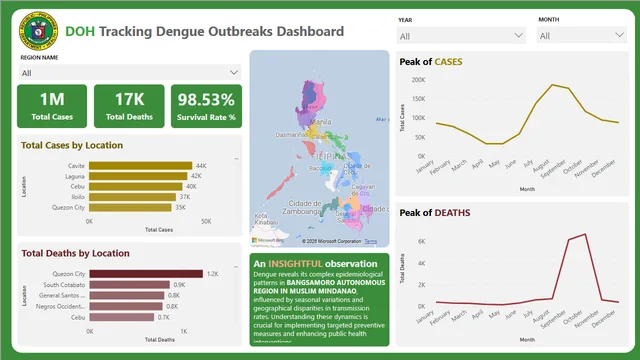Click the YEAR dropdown chevron arrow
This screenshot has height=360, width=640.
point(518,36)
